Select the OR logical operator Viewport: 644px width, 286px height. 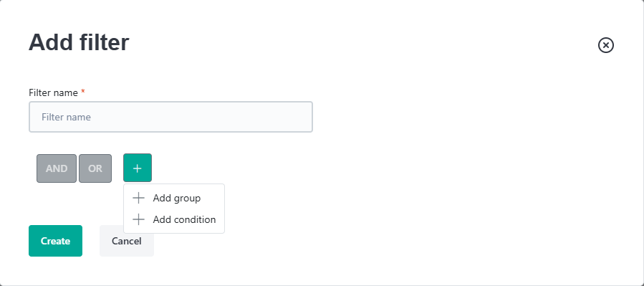coord(95,168)
